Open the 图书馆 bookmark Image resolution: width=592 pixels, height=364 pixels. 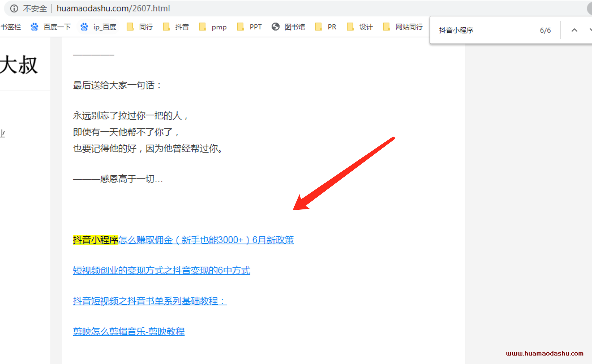[288, 27]
